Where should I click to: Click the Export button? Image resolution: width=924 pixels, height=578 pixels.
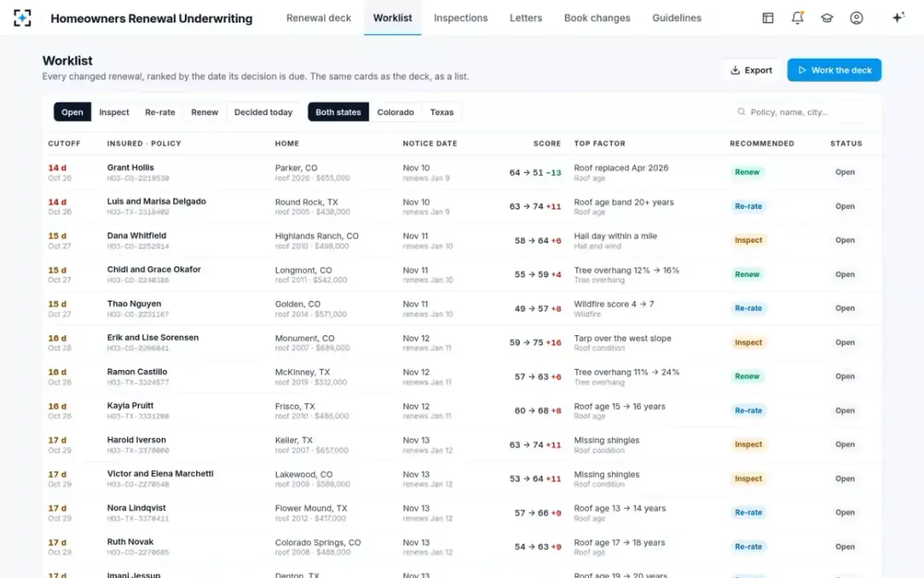[x=752, y=70]
